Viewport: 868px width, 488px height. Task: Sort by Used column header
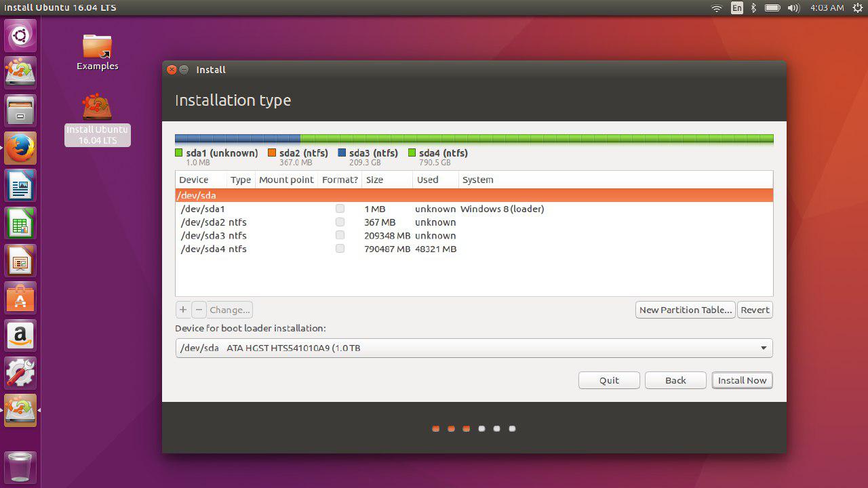pyautogui.click(x=435, y=180)
